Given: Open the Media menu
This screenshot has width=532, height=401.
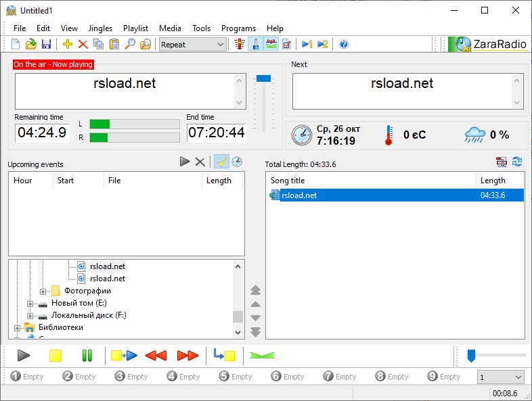Looking at the screenshot, I should [170, 28].
